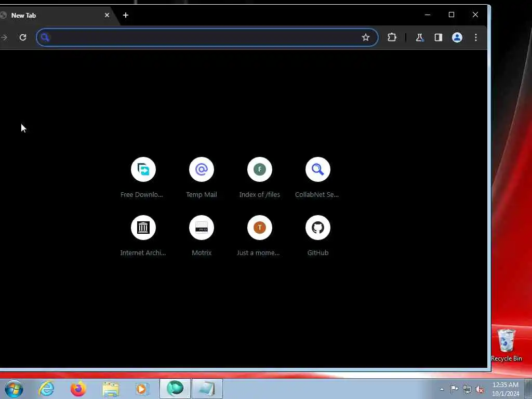532x399 pixels.
Task: Open the Just a mome... shortcut
Action: (260, 235)
